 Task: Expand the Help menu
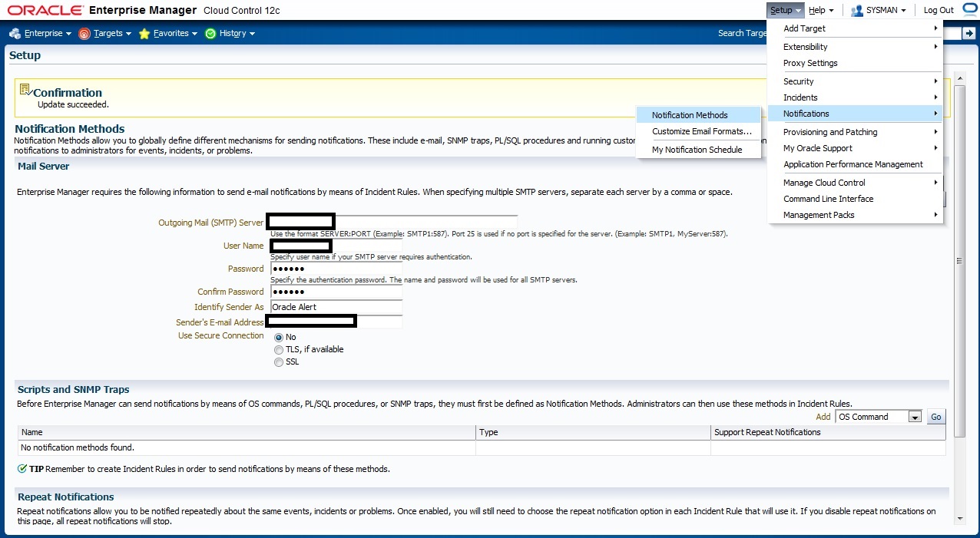pos(821,11)
